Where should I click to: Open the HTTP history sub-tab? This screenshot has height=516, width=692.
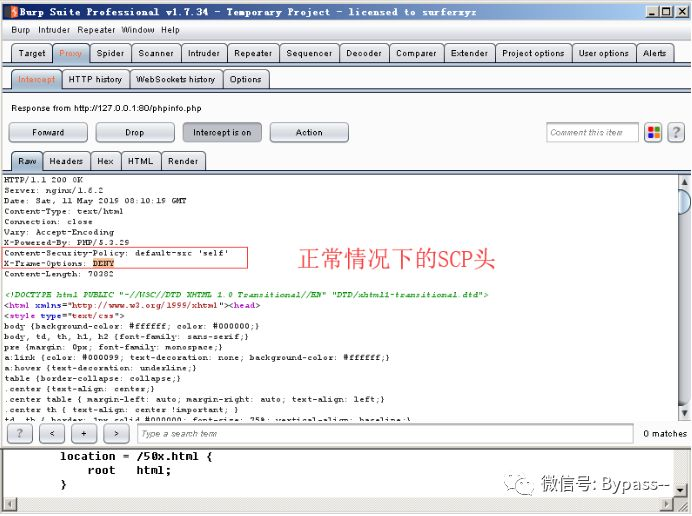tap(95, 79)
